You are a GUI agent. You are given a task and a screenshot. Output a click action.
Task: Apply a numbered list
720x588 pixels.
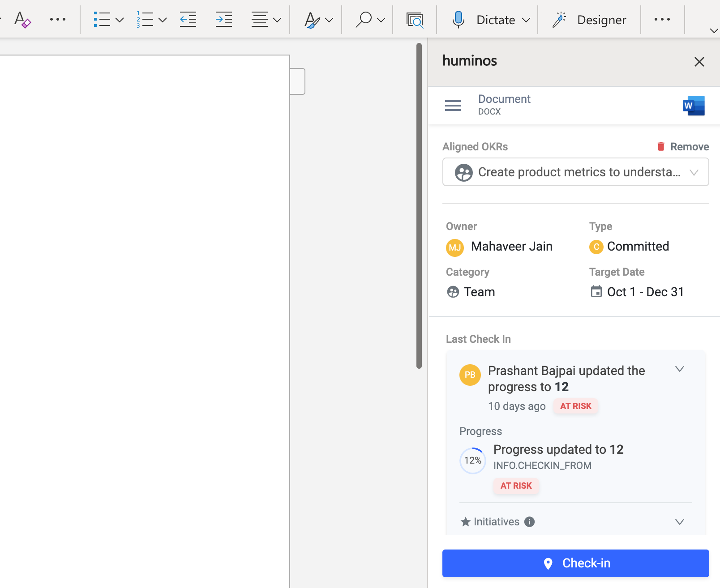pos(145,20)
